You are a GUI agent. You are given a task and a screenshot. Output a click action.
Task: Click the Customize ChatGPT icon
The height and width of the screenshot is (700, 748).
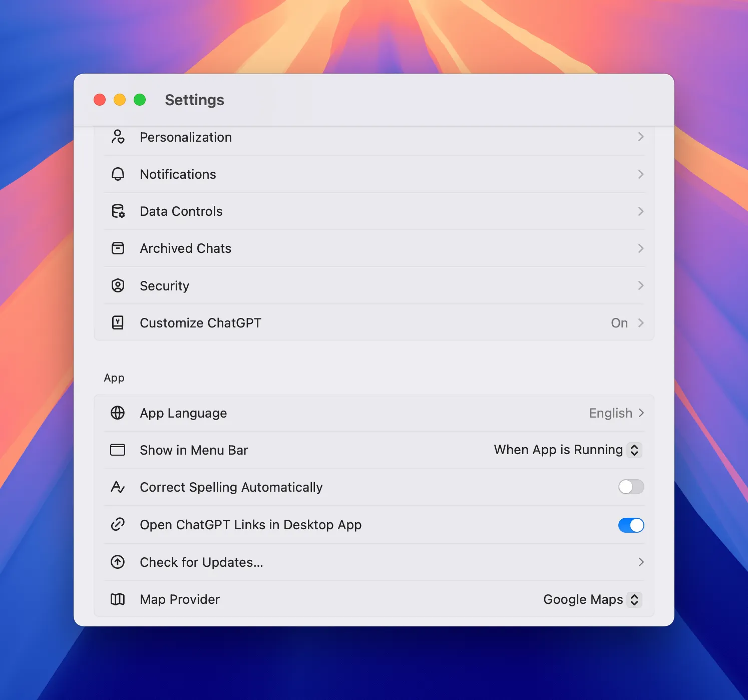118,322
